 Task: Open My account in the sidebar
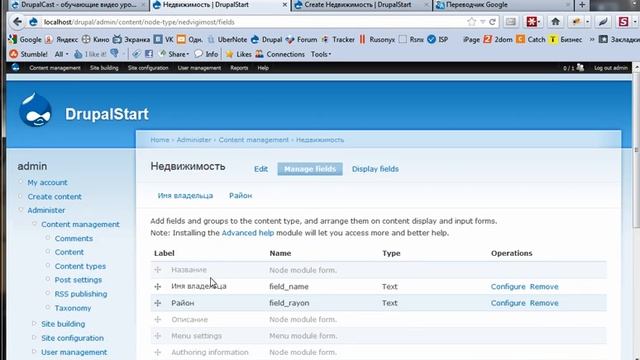47,182
